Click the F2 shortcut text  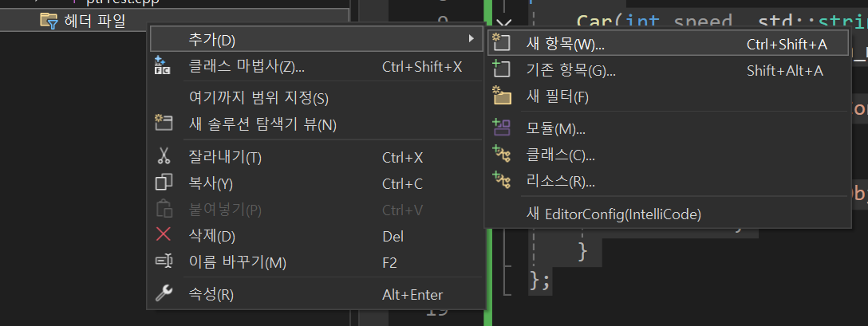point(389,263)
